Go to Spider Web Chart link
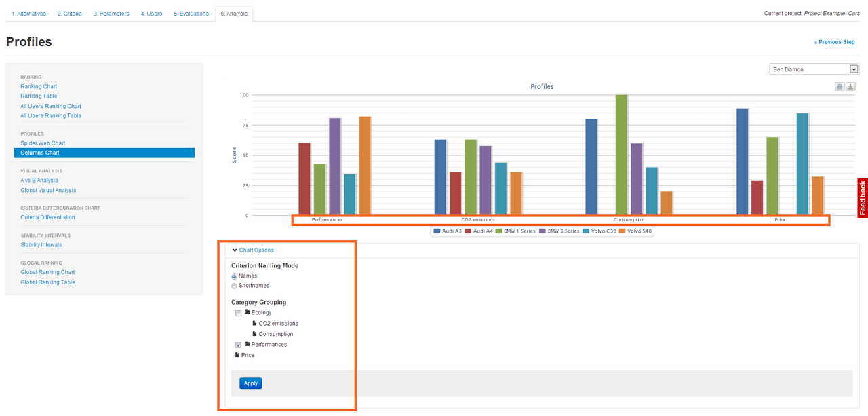The height and width of the screenshot is (416, 868). coord(43,143)
